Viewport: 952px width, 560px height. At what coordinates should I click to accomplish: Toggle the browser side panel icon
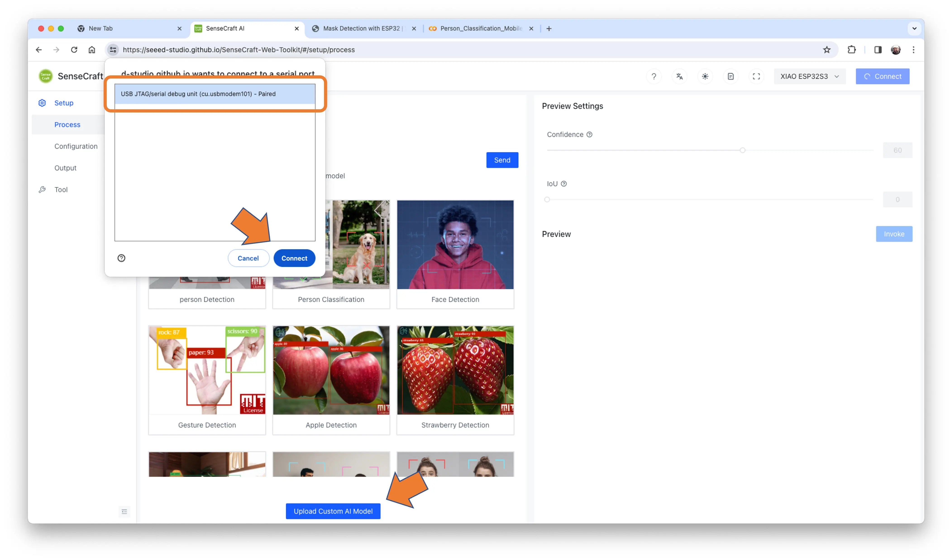tap(878, 50)
